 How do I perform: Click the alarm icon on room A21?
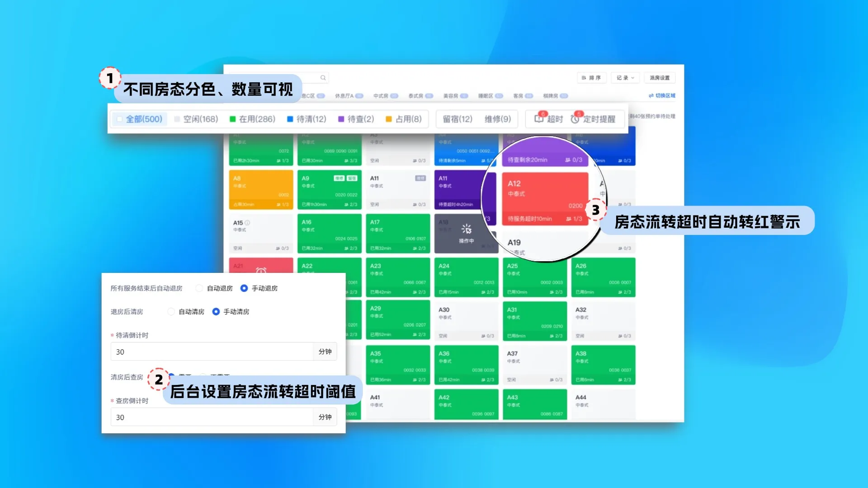261,270
